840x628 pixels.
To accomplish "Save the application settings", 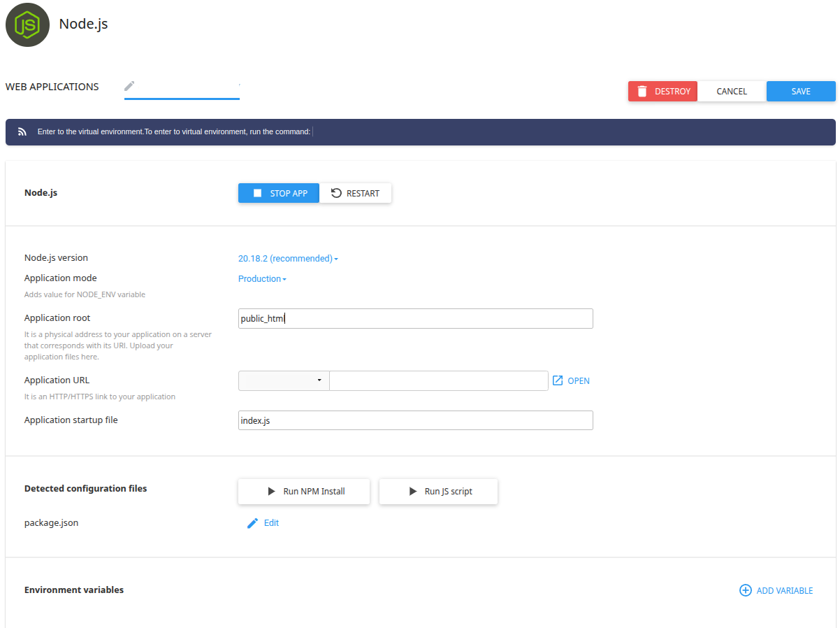I will click(x=800, y=91).
